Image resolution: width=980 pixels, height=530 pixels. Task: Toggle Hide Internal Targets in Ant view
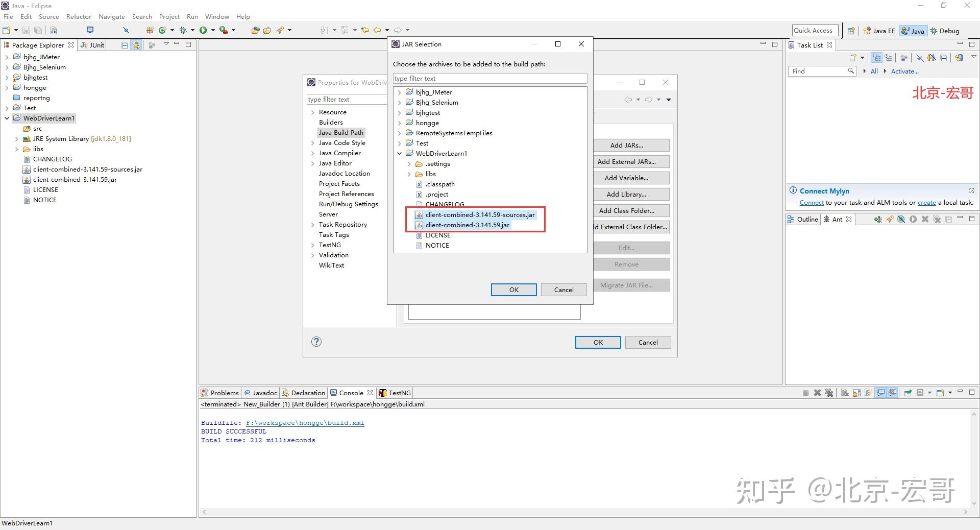(x=901, y=219)
